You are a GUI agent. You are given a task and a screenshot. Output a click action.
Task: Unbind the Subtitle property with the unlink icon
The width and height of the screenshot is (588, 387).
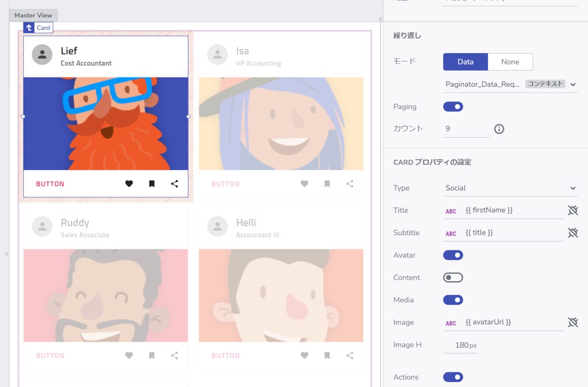pos(573,233)
